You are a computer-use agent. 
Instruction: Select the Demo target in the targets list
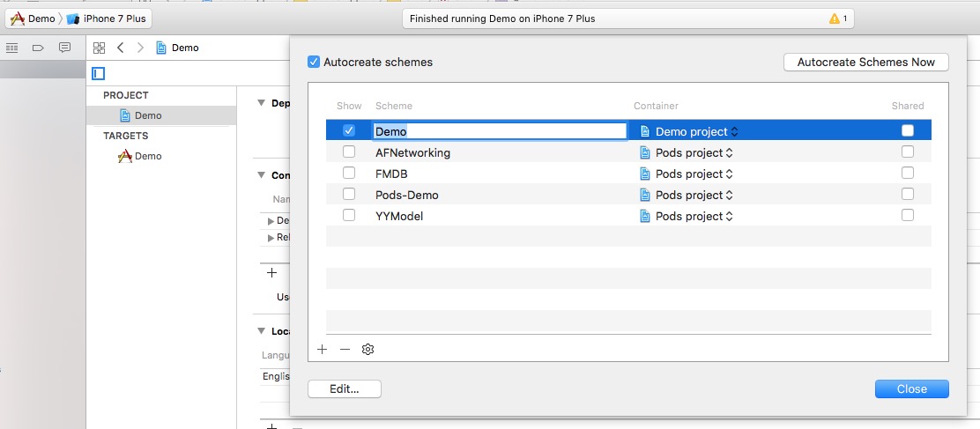[x=147, y=156]
